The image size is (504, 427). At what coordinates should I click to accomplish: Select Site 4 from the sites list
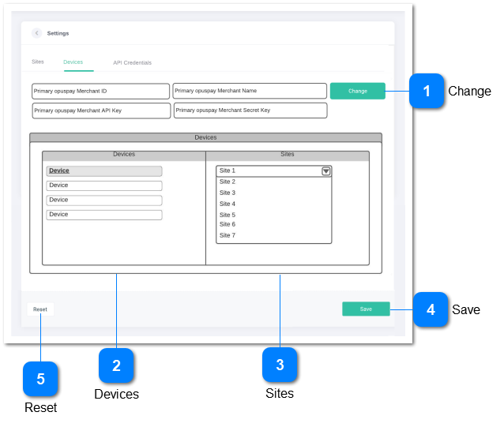(228, 204)
